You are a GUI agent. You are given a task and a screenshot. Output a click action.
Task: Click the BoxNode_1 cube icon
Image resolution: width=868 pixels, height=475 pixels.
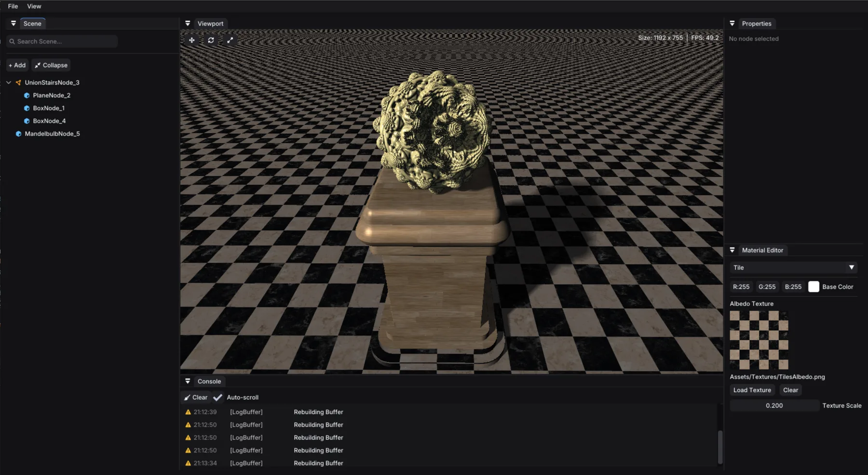(x=27, y=108)
